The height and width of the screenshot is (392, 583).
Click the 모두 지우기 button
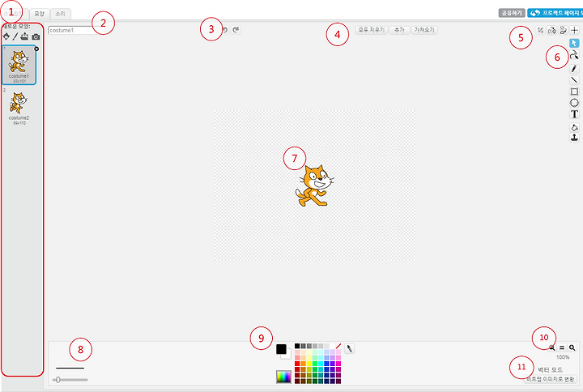point(371,30)
